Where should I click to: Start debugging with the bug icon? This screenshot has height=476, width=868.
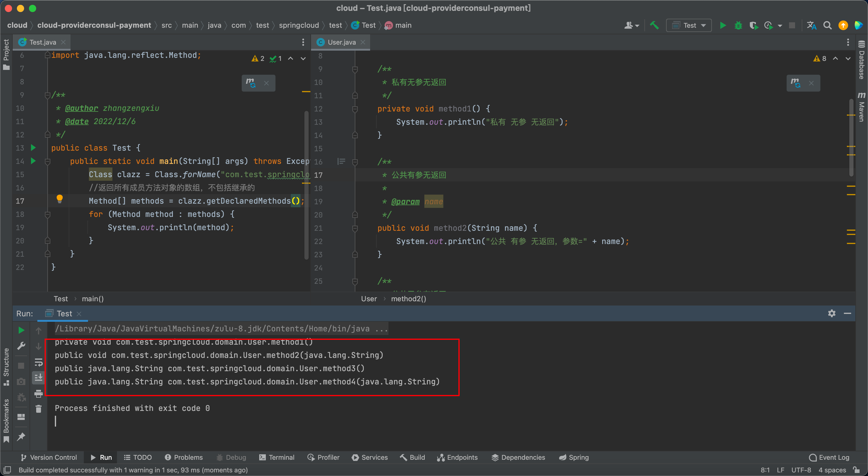click(738, 25)
